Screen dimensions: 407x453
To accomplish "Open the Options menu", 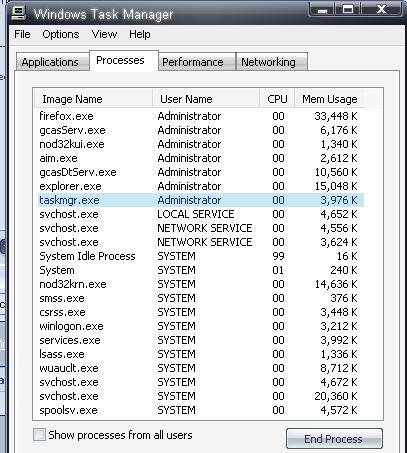I will tap(61, 34).
